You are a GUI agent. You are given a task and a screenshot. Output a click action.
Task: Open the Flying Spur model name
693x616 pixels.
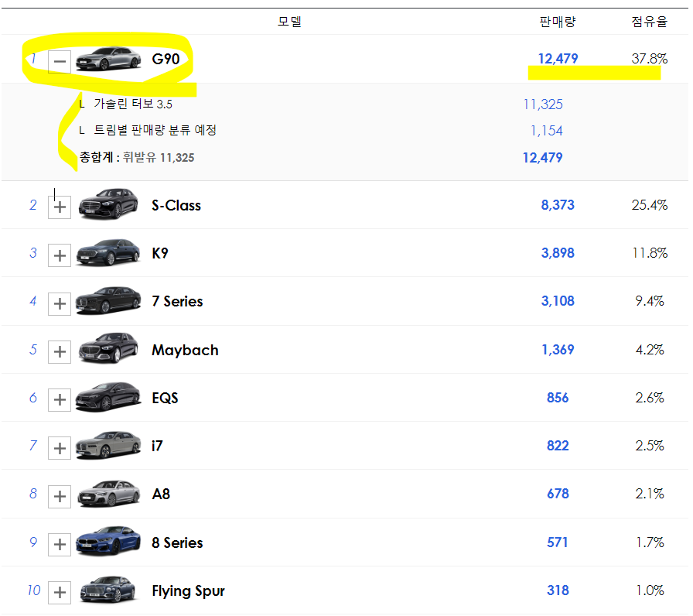coord(188,592)
